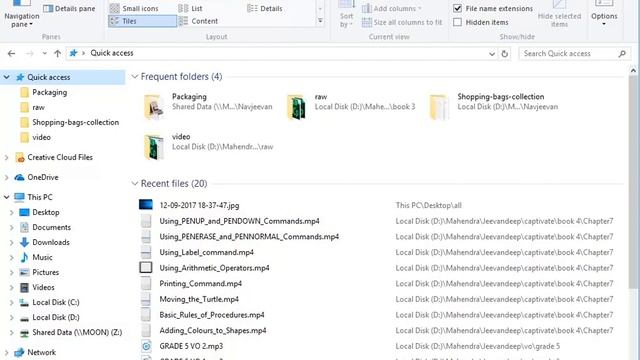
Task: Expand the Documents tree node
Action: pyautogui.click(x=11, y=228)
